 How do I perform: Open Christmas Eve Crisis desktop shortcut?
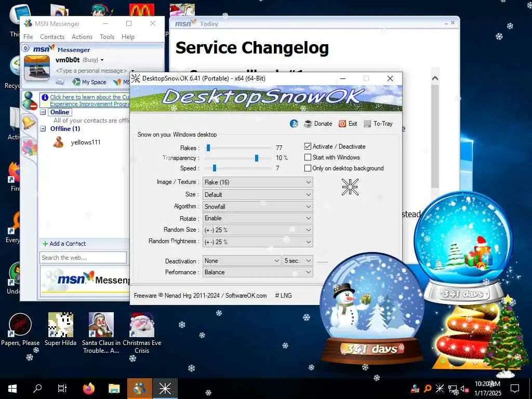142,333
